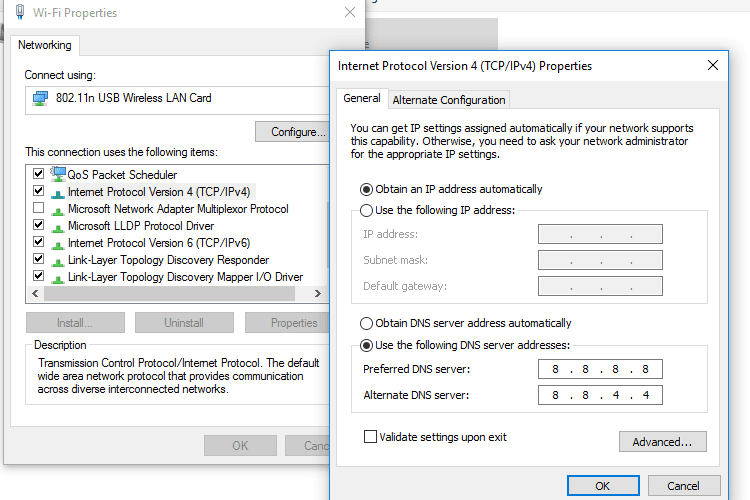
Task: Uncheck the QoS Packet Scheduler checkbox
Action: pyautogui.click(x=38, y=173)
